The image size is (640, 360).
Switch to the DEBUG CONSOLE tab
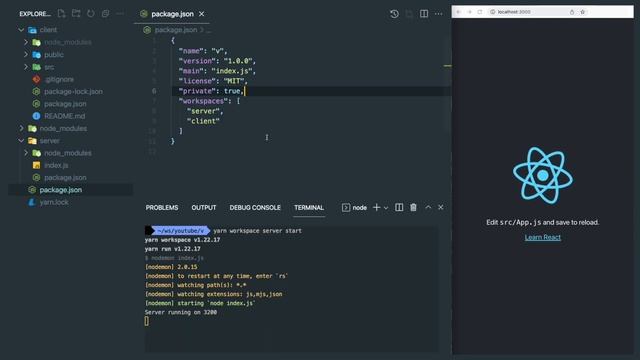tap(255, 207)
